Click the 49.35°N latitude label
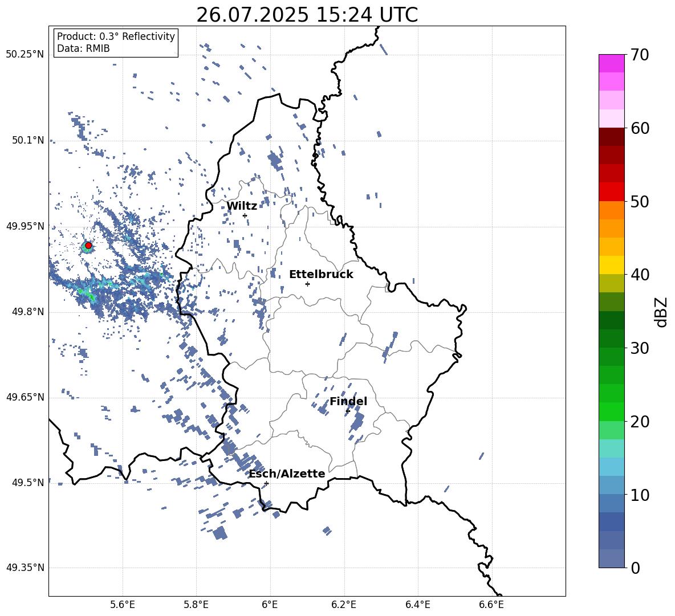Image resolution: width=675 pixels, height=616 pixels. 25,568
